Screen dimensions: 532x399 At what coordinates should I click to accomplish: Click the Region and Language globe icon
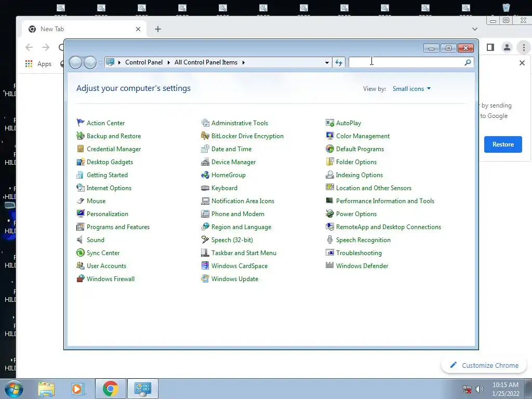coord(205,227)
